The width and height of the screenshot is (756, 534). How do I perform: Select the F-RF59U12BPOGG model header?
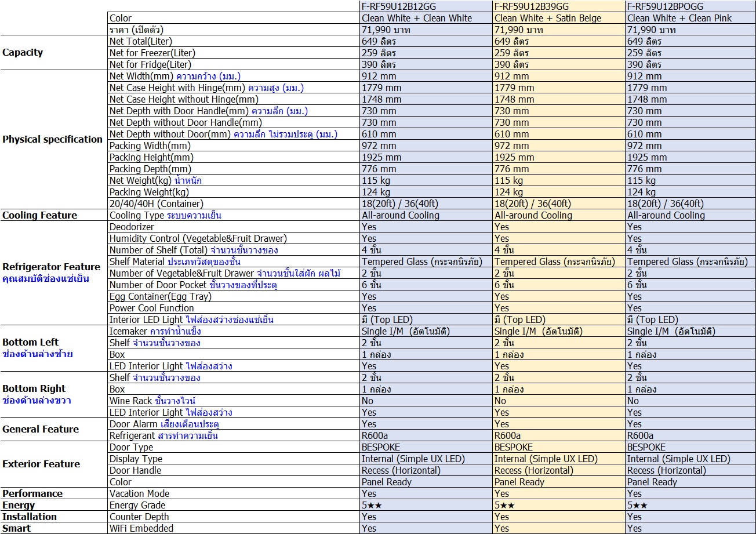click(x=666, y=6)
